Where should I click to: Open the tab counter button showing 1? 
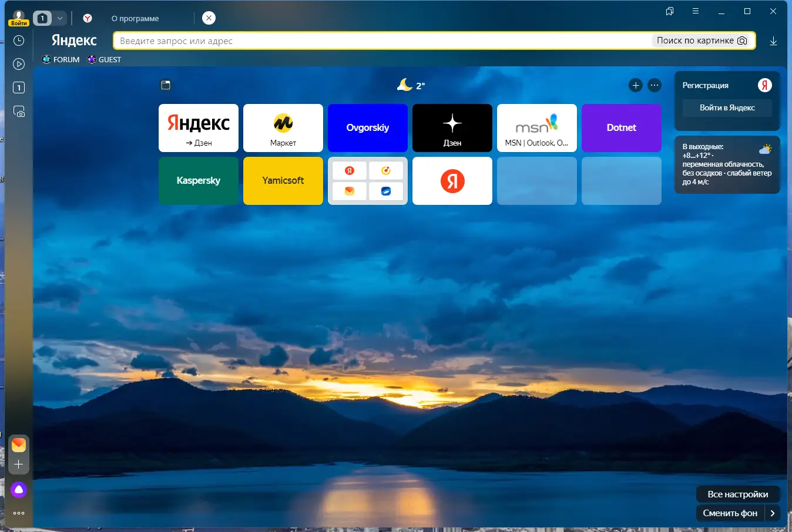[x=42, y=18]
